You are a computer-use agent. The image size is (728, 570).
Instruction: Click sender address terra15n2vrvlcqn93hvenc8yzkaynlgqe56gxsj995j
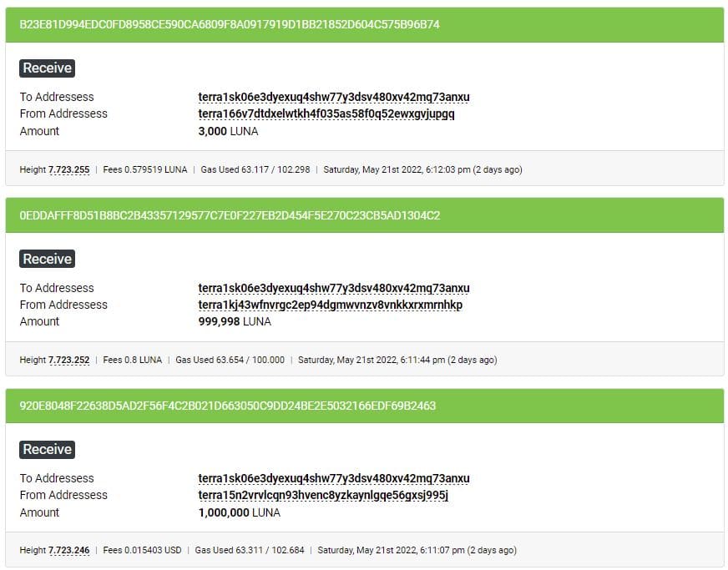coord(323,495)
